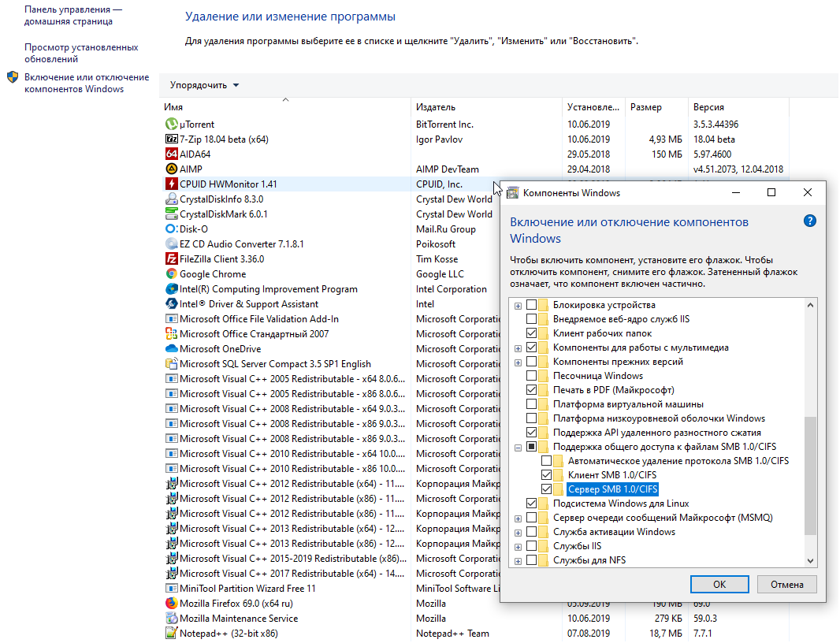Select the 7-Zip icon in list
Viewport: 840px width, 643px height.
point(172,139)
